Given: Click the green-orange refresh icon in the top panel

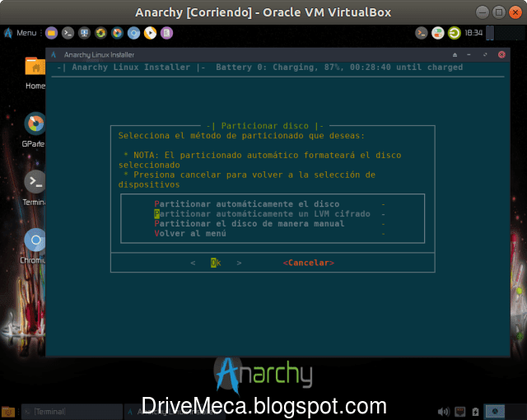Looking at the screenshot, I should coord(100,33).
